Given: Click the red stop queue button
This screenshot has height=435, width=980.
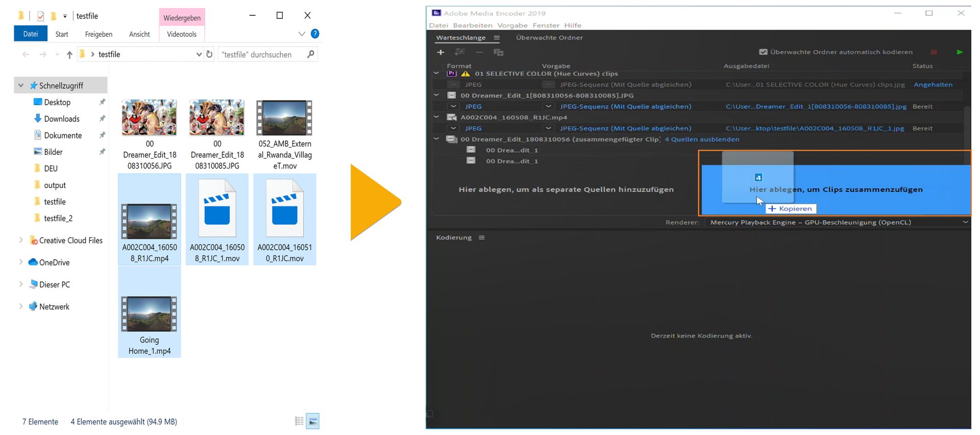Looking at the screenshot, I should (934, 52).
